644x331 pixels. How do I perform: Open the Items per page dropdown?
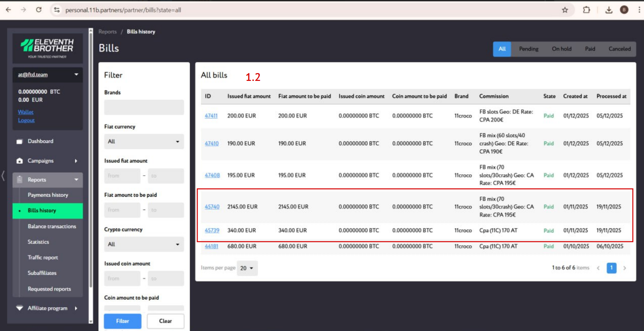247,268
